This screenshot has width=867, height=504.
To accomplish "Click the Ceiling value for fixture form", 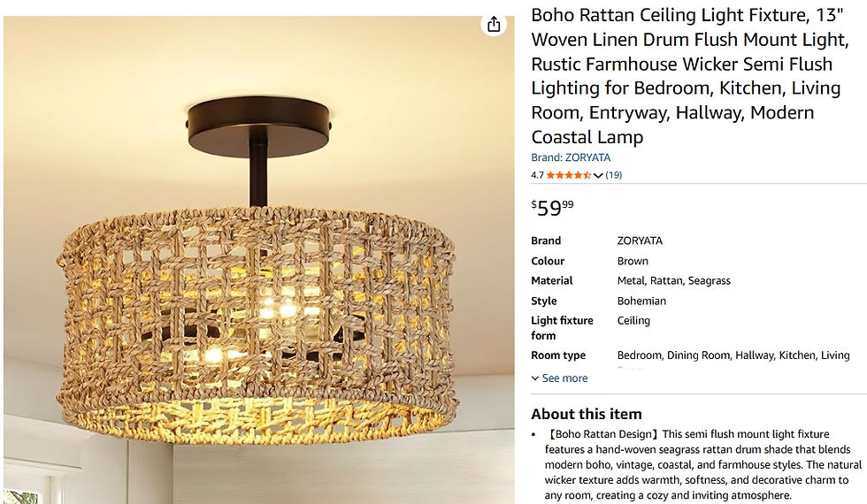I will click(633, 321).
